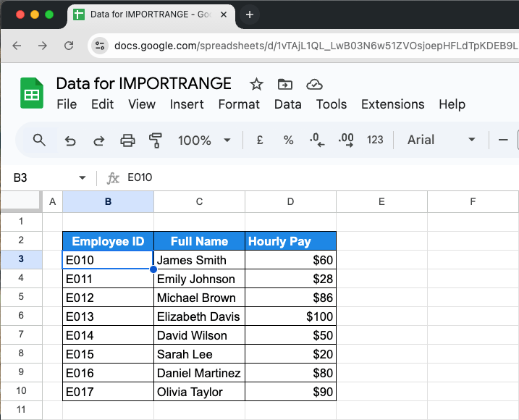Click the document title Data for IMPORTRANGE

click(x=143, y=83)
